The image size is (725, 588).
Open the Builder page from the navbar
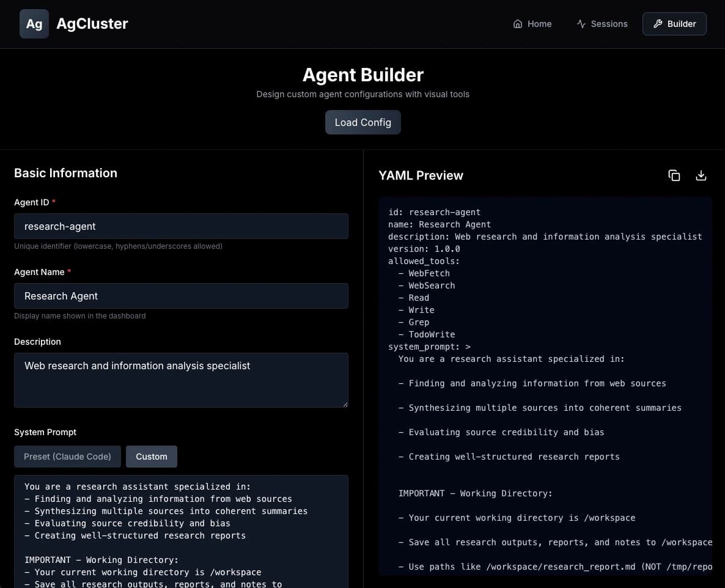[x=674, y=24]
